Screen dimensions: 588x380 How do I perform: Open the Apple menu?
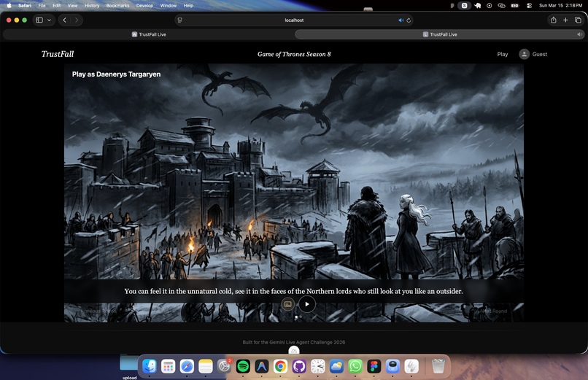9,6
